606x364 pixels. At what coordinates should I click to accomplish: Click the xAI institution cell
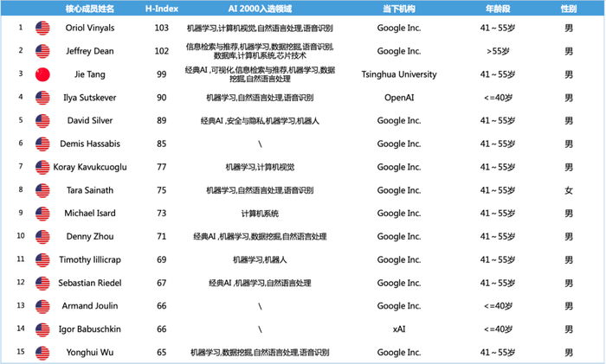click(399, 329)
